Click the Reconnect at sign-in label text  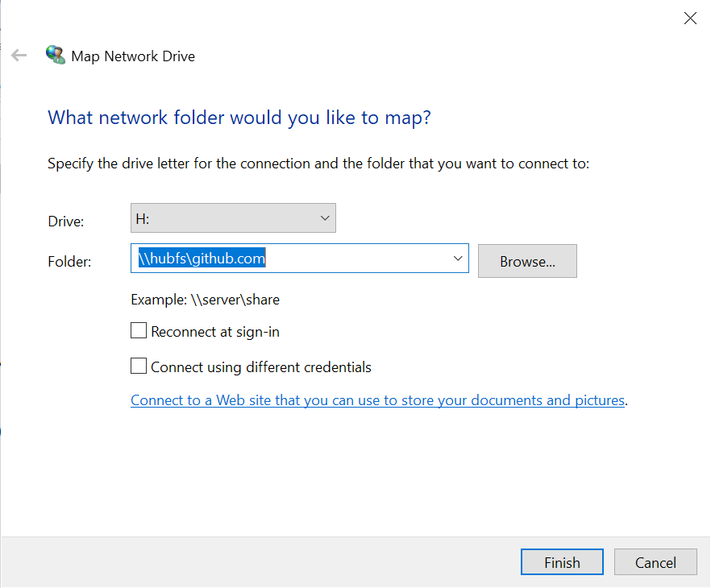pyautogui.click(x=215, y=332)
